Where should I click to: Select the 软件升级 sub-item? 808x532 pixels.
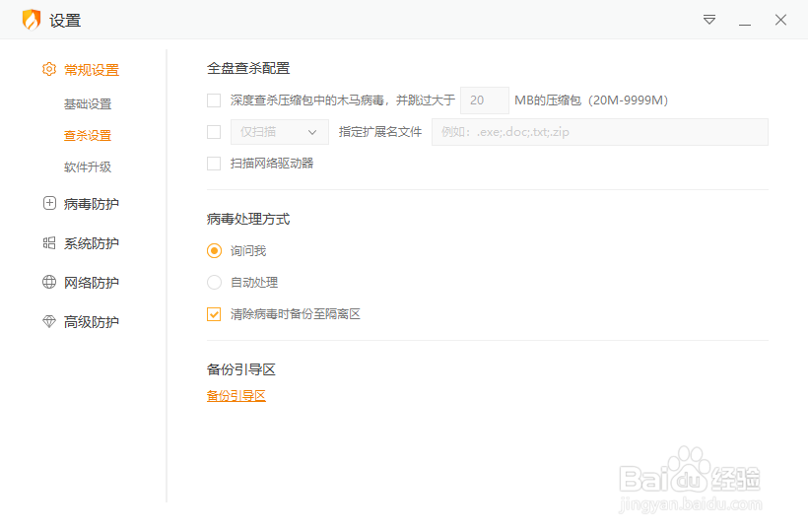point(88,166)
